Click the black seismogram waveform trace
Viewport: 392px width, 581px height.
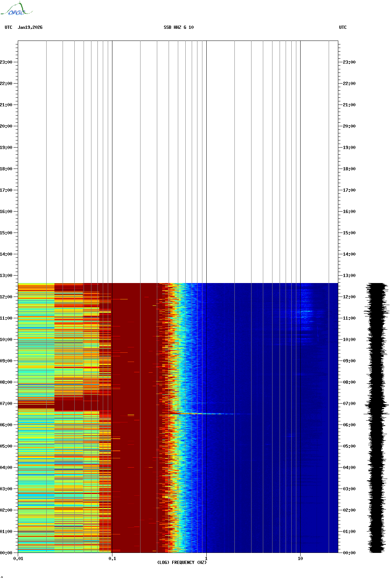coord(376,418)
